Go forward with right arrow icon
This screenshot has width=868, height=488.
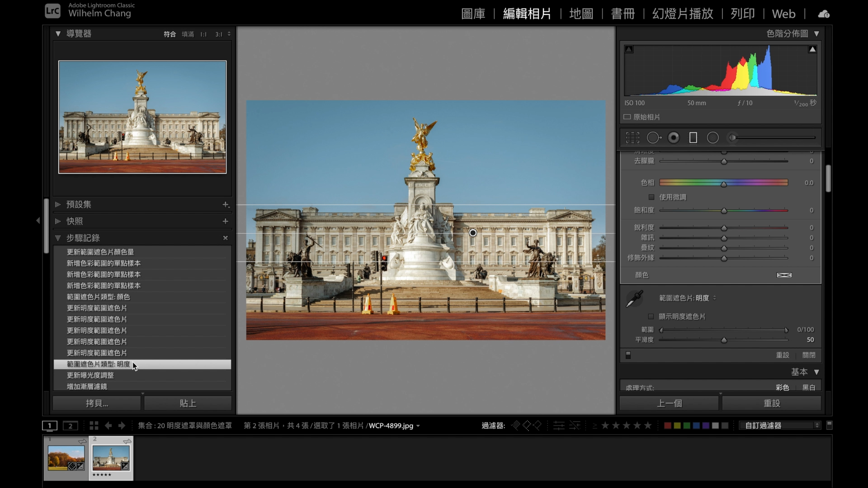tap(122, 426)
